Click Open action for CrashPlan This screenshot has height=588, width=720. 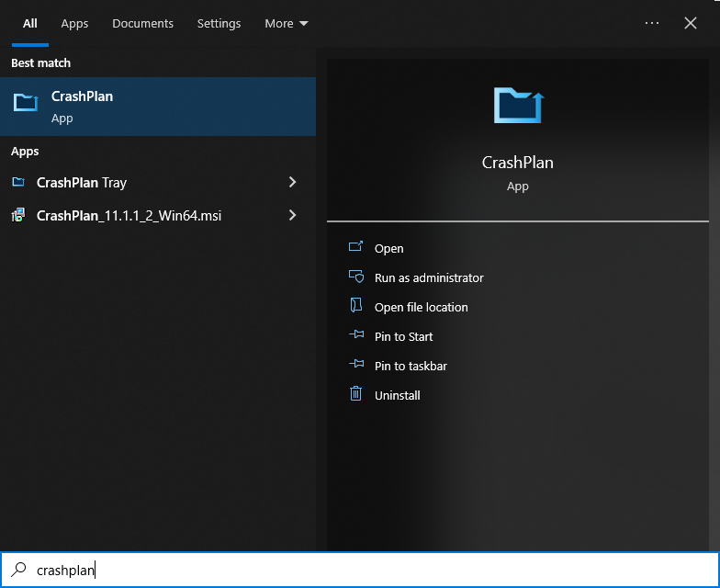(388, 248)
